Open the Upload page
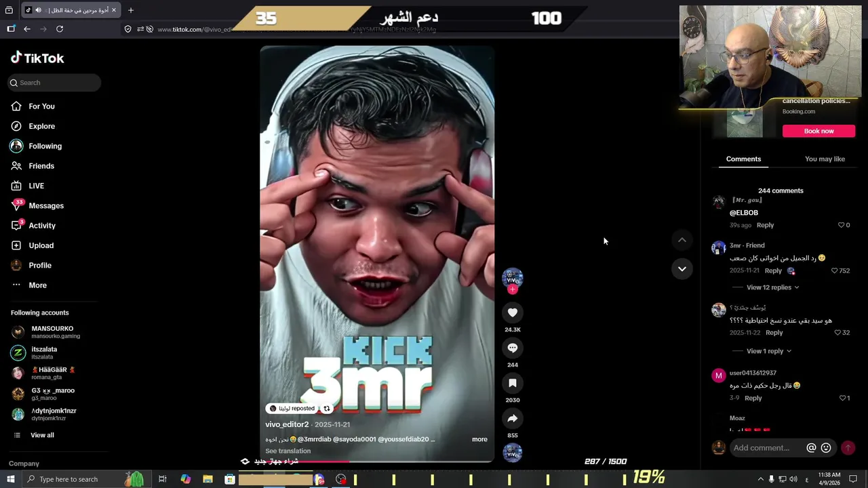This screenshot has width=868, height=488. [32, 245]
